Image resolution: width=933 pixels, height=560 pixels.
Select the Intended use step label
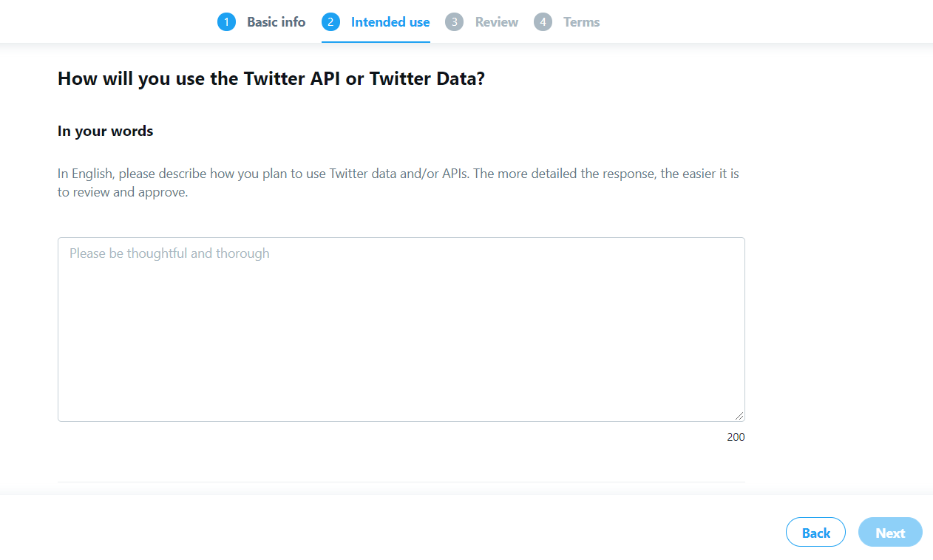(x=390, y=21)
